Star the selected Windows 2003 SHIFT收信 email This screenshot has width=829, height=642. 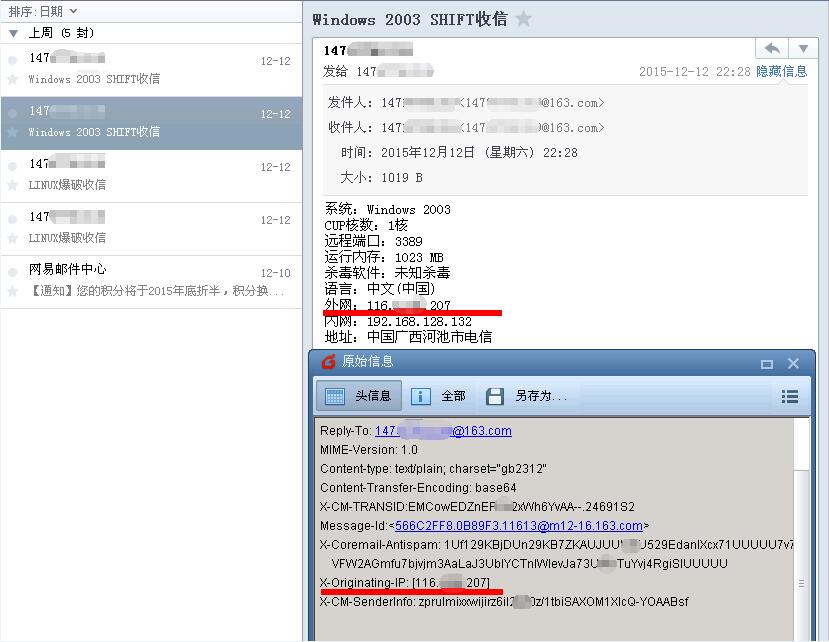pos(13,132)
